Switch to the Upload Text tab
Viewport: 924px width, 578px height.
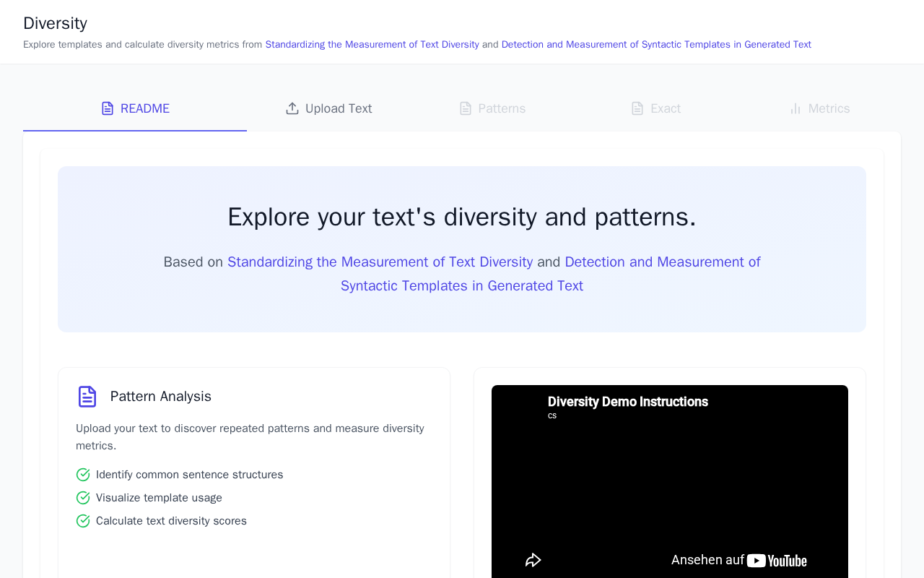tap(328, 108)
